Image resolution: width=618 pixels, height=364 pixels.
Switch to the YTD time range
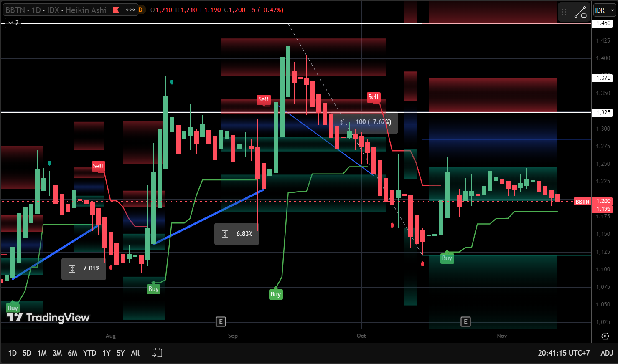point(89,353)
